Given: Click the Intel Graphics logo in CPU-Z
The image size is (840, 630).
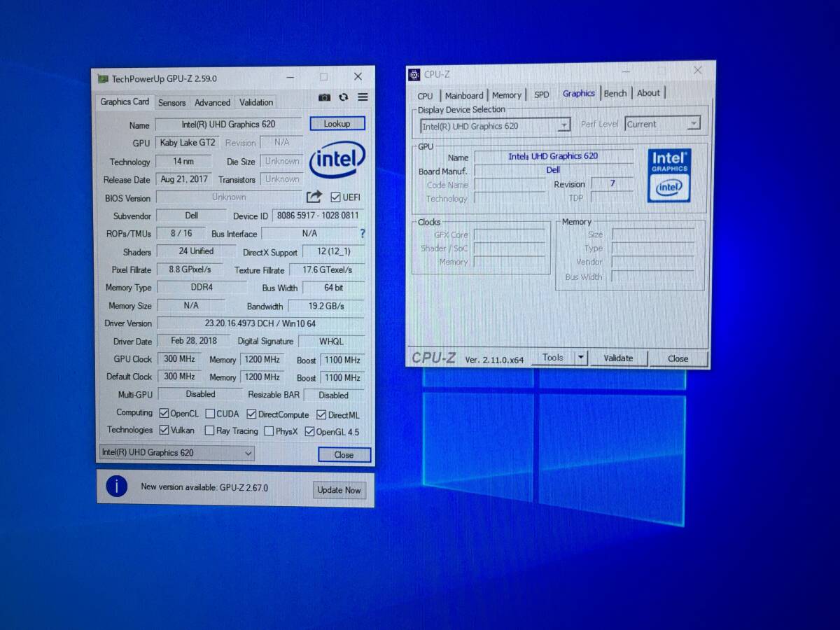Looking at the screenshot, I should [x=668, y=175].
